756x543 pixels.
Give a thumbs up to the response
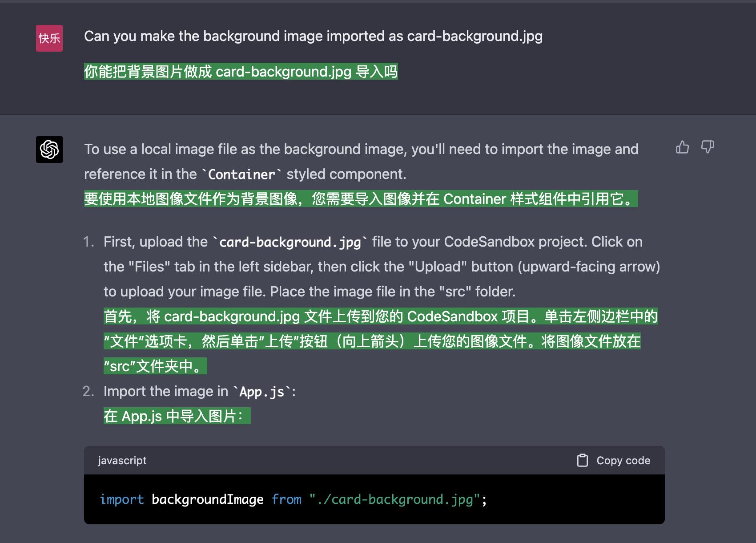(x=682, y=147)
